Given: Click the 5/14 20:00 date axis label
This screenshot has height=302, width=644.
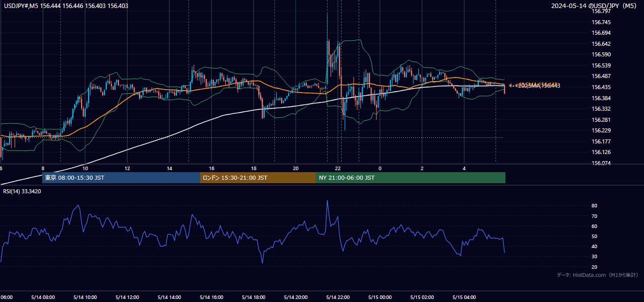Looking at the screenshot, I should (296, 297).
